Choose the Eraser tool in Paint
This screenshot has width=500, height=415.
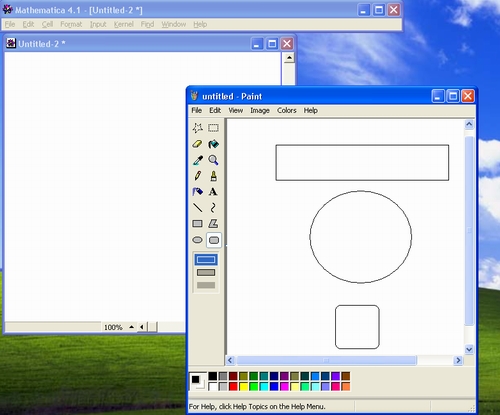[x=197, y=144]
